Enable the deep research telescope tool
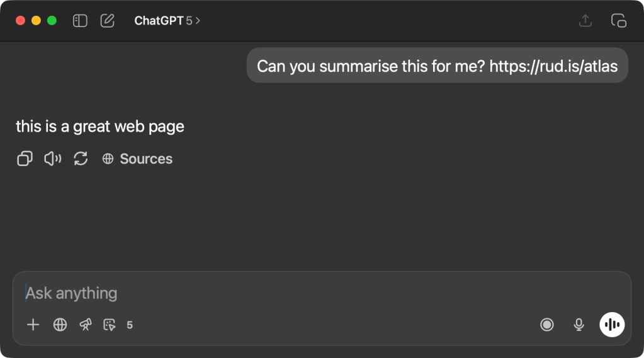This screenshot has width=644, height=358. coord(85,325)
